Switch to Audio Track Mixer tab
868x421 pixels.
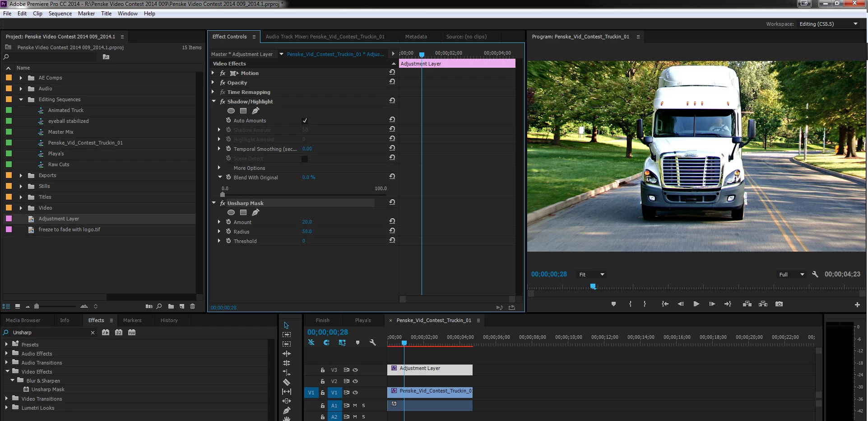tap(325, 37)
